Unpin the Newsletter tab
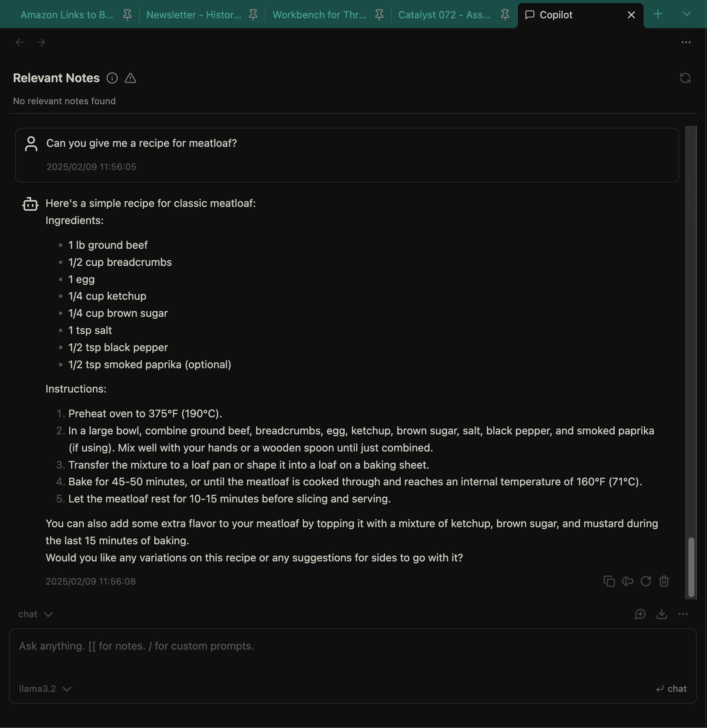Viewport: 707px width, 728px height. [x=253, y=15]
